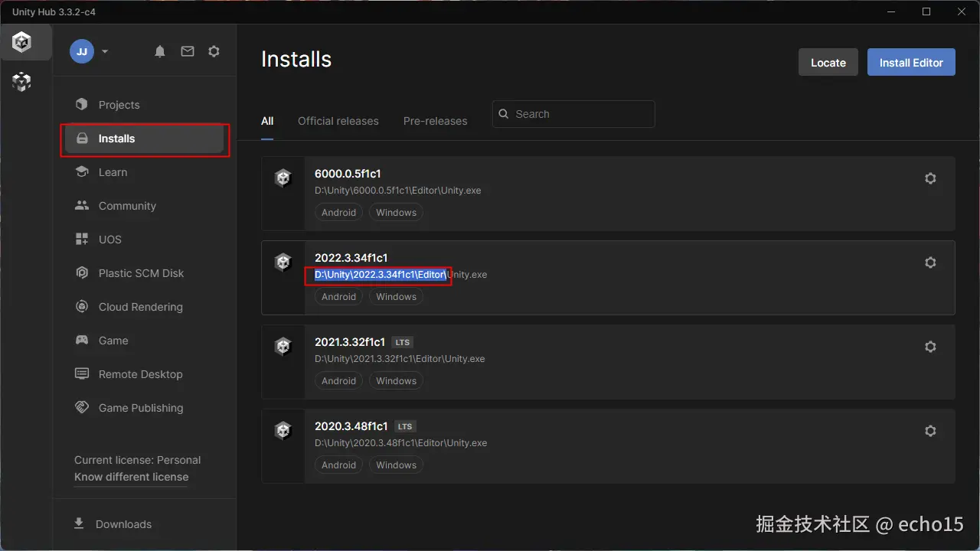Viewport: 980px width, 551px height.
Task: Open Remote Desktop section
Action: coord(145,374)
